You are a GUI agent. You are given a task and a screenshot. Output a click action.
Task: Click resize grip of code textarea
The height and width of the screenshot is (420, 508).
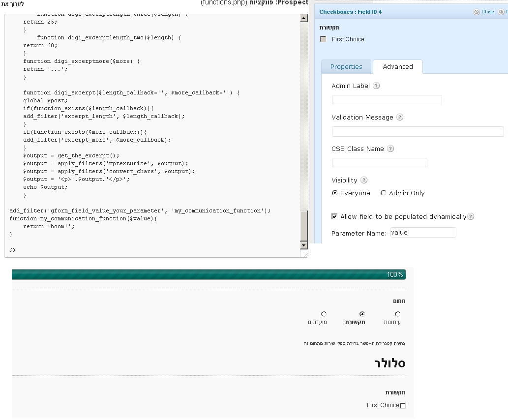click(x=305, y=254)
